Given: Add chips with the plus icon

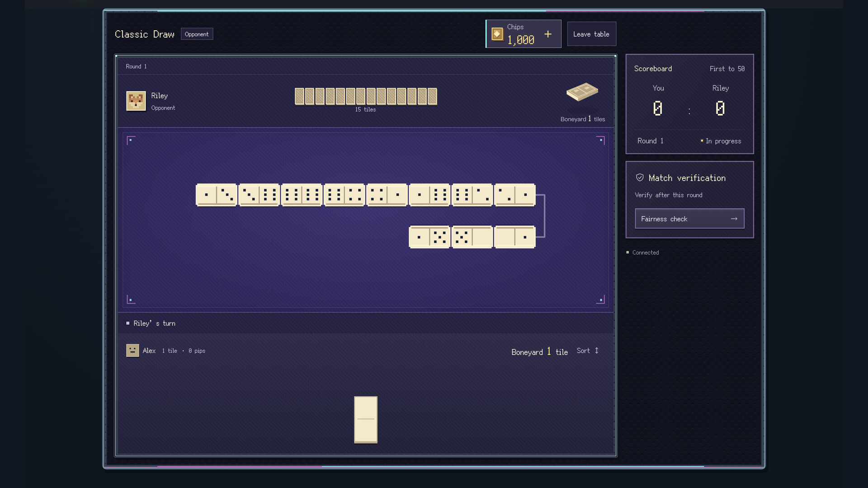Looking at the screenshot, I should click(x=548, y=34).
